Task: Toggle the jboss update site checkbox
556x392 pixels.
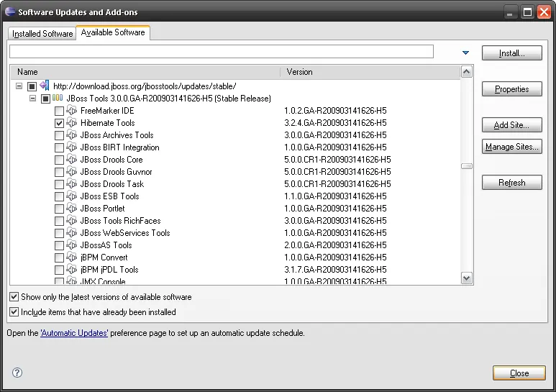Action: (32, 86)
